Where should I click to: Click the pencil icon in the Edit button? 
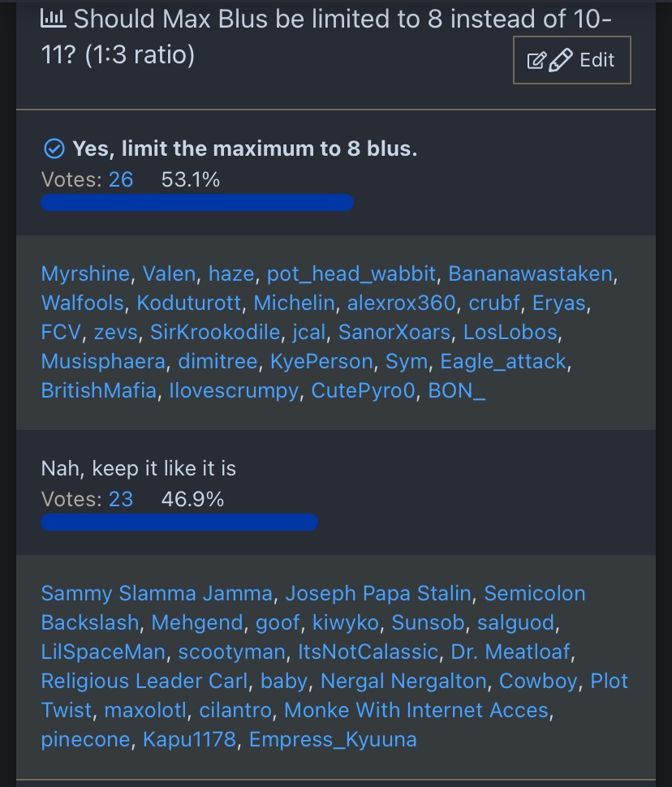tap(561, 60)
